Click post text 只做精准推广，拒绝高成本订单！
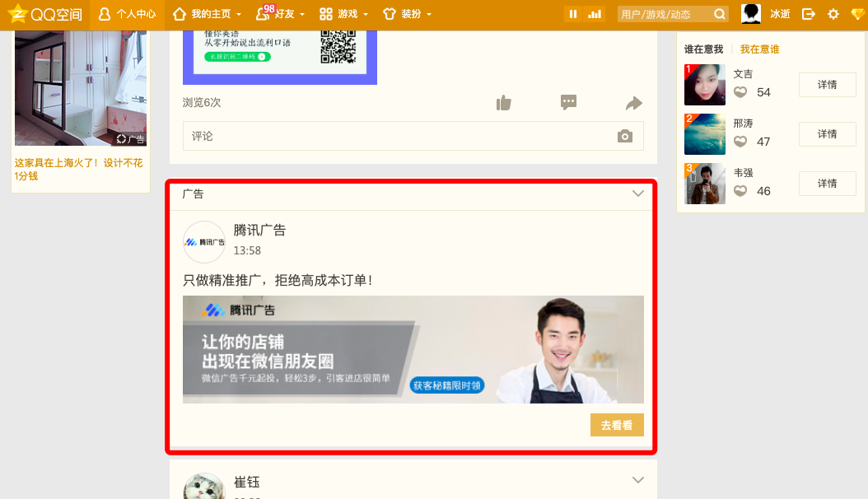 (x=278, y=281)
